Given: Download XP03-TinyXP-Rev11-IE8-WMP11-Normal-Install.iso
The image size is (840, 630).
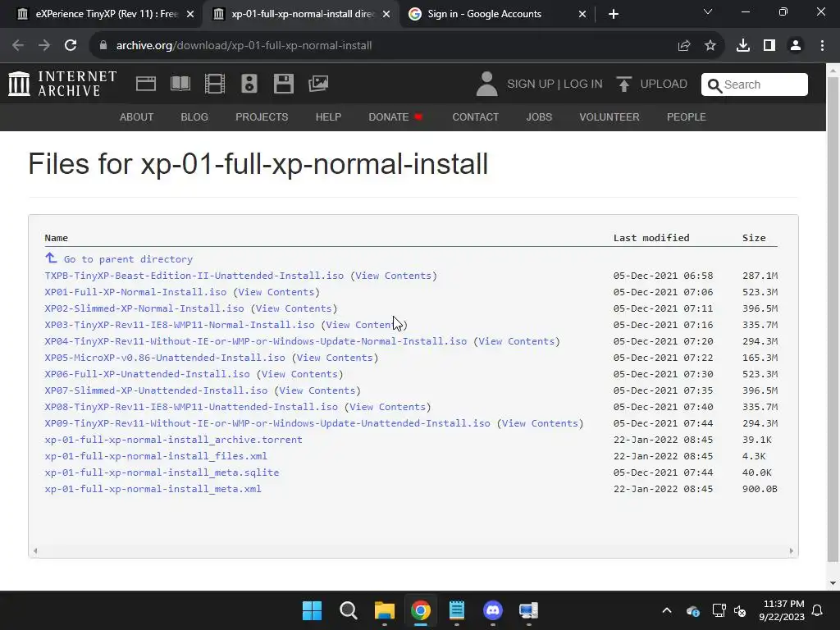Looking at the screenshot, I should coord(180,325).
